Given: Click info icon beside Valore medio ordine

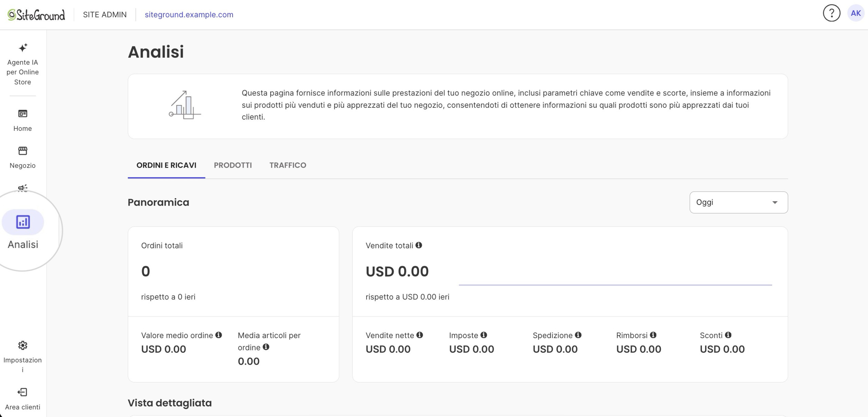Looking at the screenshot, I should pos(219,335).
